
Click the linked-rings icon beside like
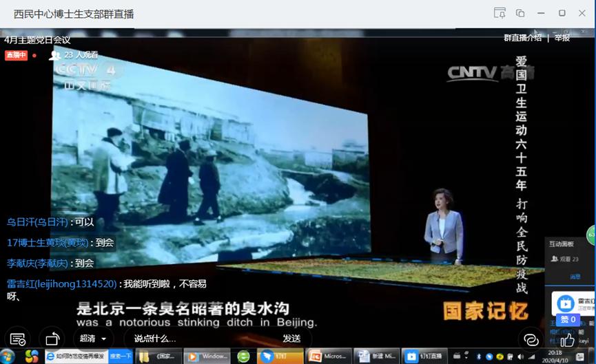531,339
